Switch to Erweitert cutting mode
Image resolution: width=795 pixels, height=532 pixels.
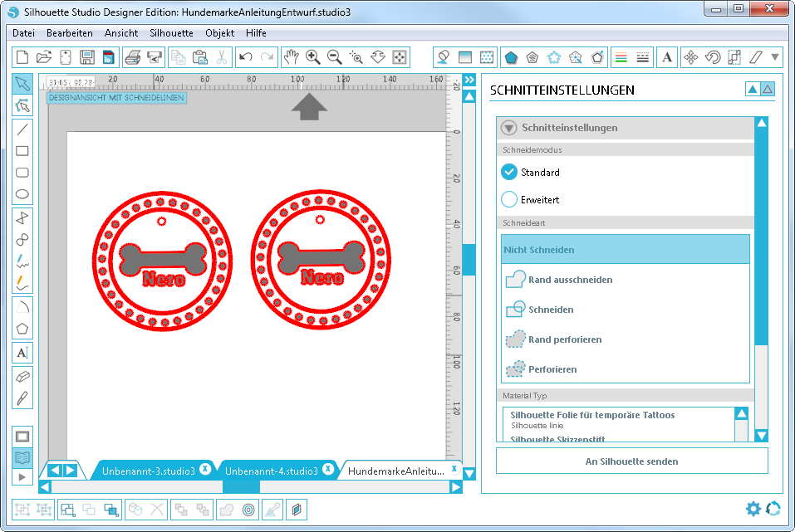(509, 200)
